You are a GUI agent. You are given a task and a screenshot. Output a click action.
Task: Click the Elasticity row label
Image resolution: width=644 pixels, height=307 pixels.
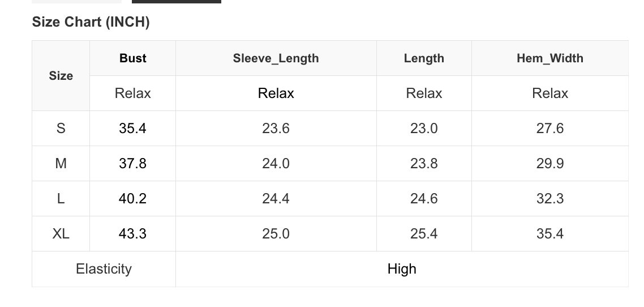tap(104, 269)
